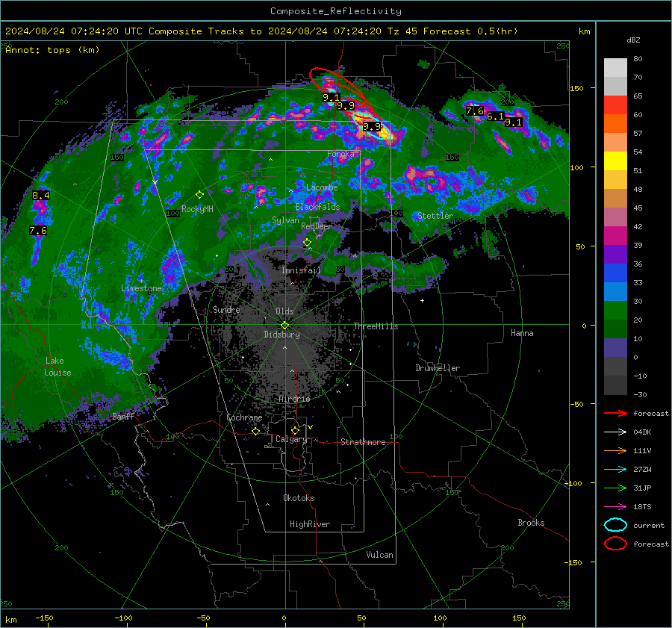Image resolution: width=672 pixels, height=628 pixels.
Task: Click the HighRiver map label
Action: pos(310,524)
